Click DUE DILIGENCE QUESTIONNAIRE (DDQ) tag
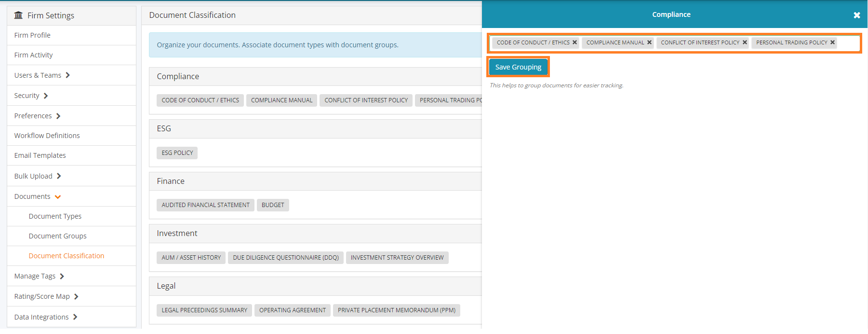Image resolution: width=868 pixels, height=334 pixels. (286, 258)
